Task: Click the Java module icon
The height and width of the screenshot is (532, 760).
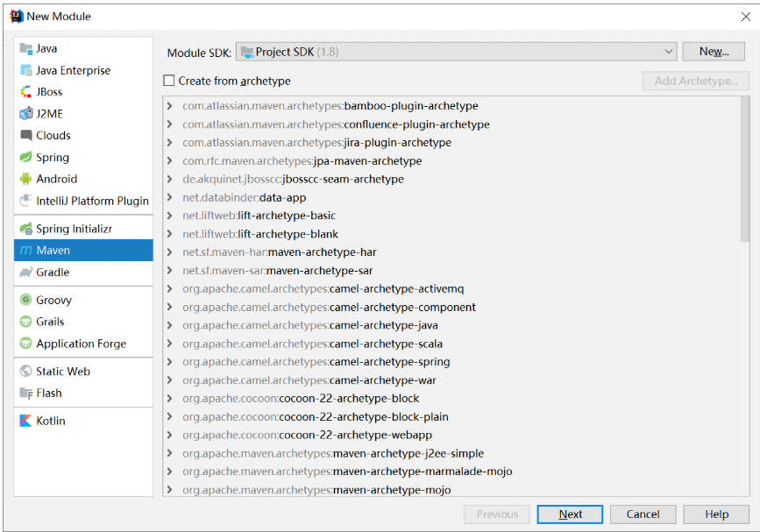Action: pos(25,48)
